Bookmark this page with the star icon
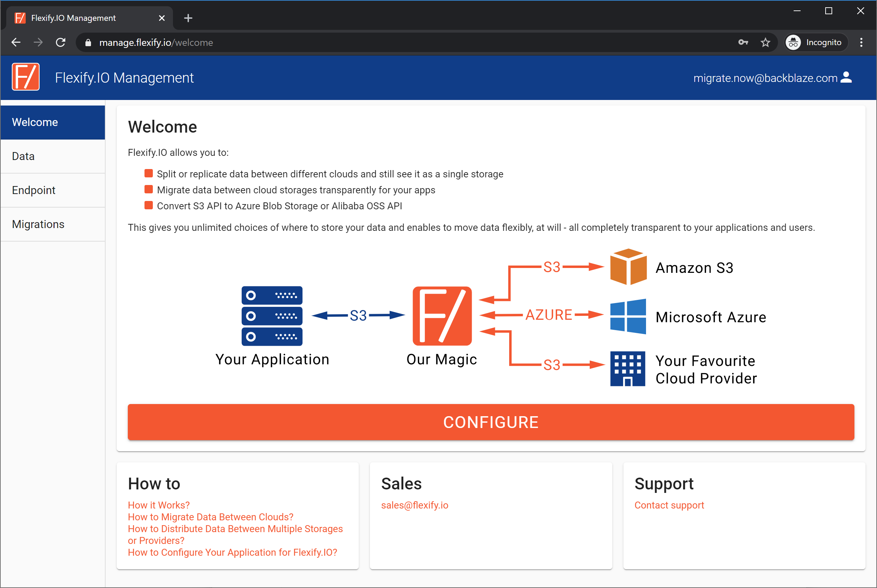877x588 pixels. click(765, 42)
